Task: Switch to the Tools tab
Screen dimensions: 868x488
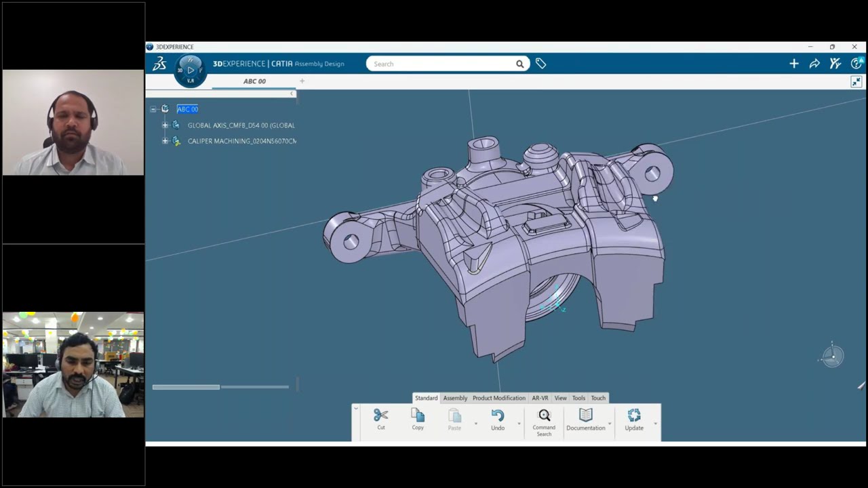Action: pyautogui.click(x=578, y=398)
